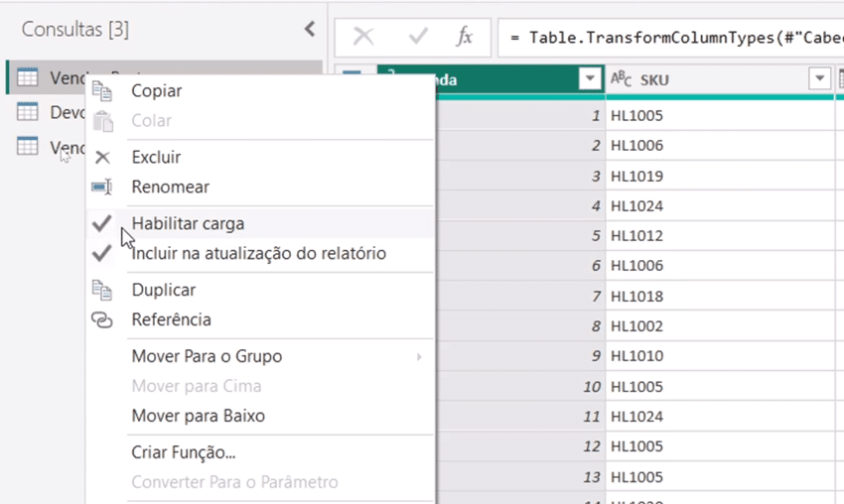Viewport: 844px width, 504px height.
Task: Click the Duplicar duplicate icon
Action: pos(101,290)
